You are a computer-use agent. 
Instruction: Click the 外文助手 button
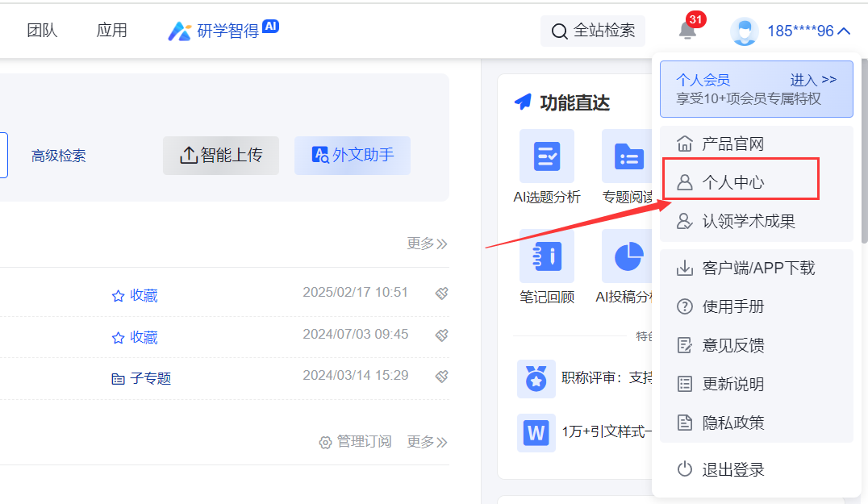click(x=353, y=155)
